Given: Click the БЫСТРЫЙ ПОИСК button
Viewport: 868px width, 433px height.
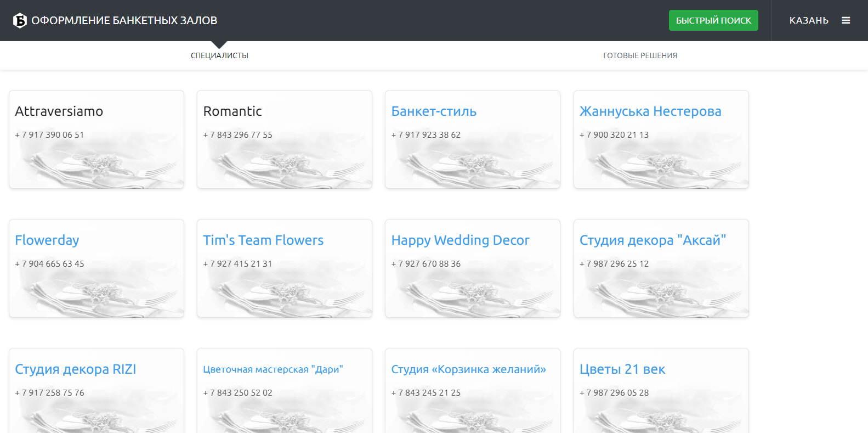Looking at the screenshot, I should 713,20.
